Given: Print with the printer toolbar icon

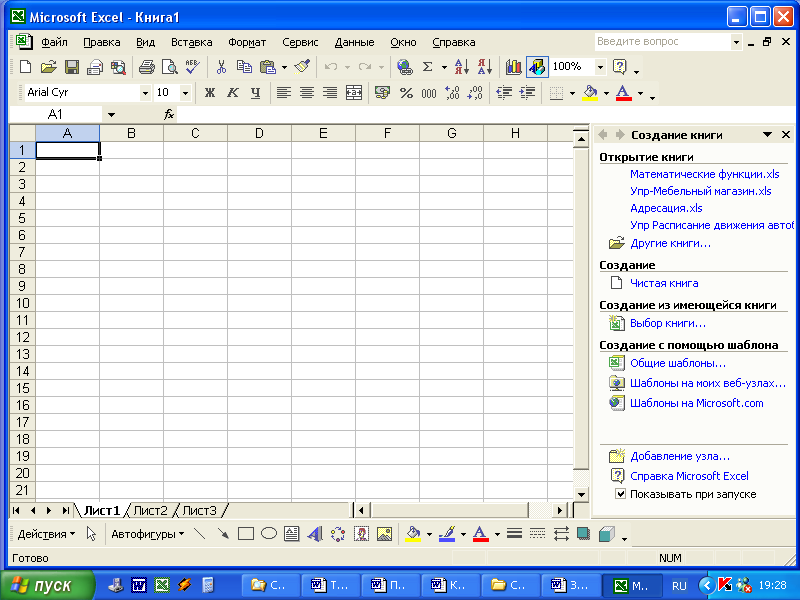Looking at the screenshot, I should [146, 67].
